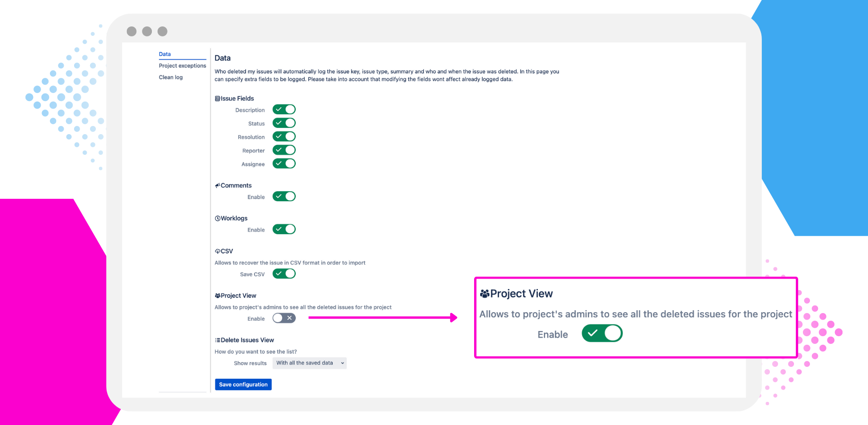This screenshot has width=868, height=425.
Task: Toggle the enlarged Project View Enable switch
Action: [x=602, y=333]
